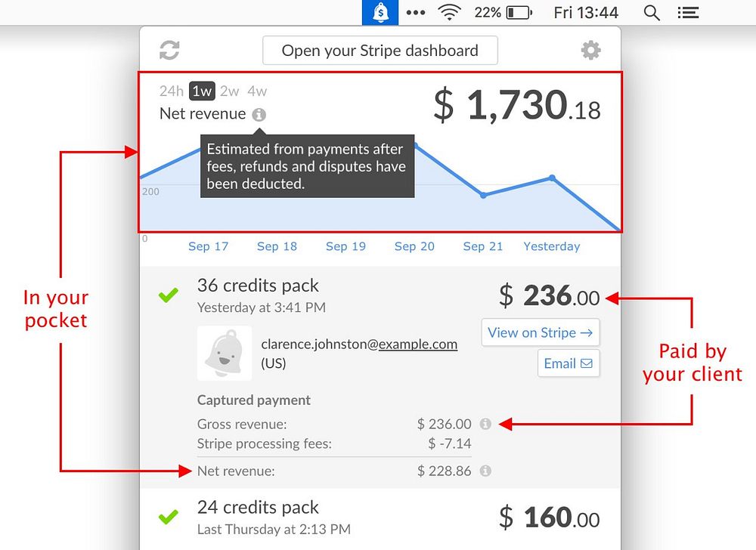Click the Yesterday chart data point
This screenshot has width=756, height=550.
tap(552, 178)
